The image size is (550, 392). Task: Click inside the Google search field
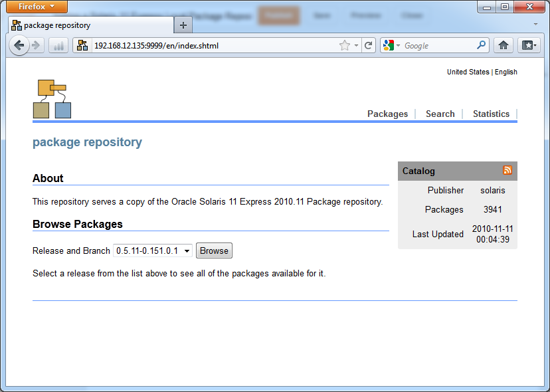[x=438, y=45]
